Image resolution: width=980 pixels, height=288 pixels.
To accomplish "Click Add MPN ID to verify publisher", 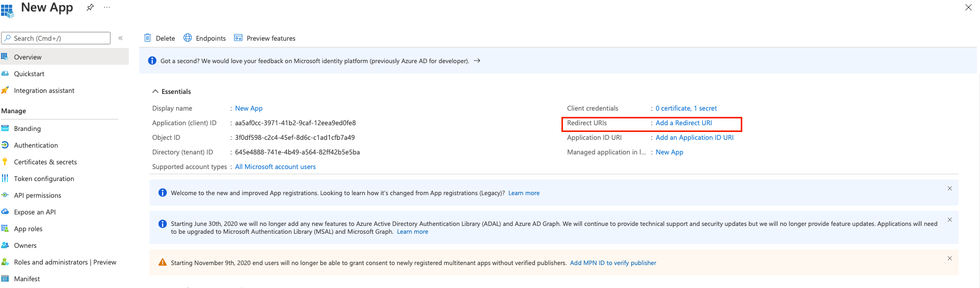I will 613,263.
